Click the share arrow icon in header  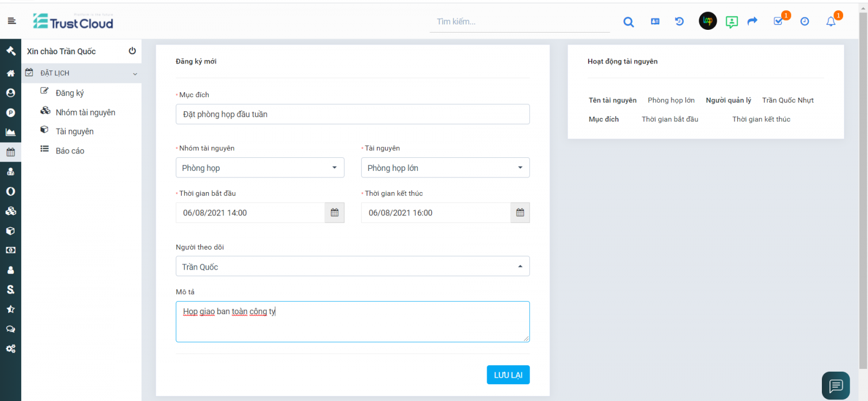[752, 21]
